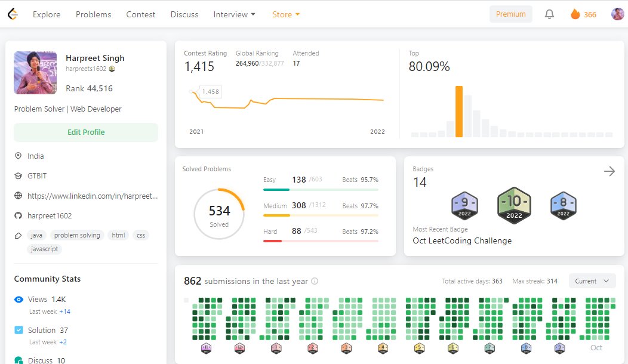Click the streak flame icon

pyautogui.click(x=575, y=14)
